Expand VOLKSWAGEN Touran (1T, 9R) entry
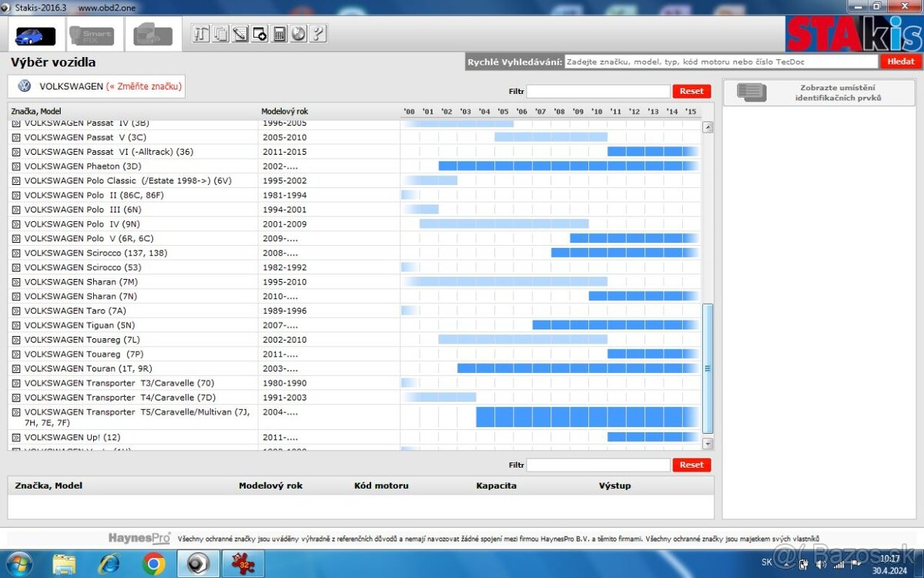Image resolution: width=924 pixels, height=578 pixels. point(16,369)
